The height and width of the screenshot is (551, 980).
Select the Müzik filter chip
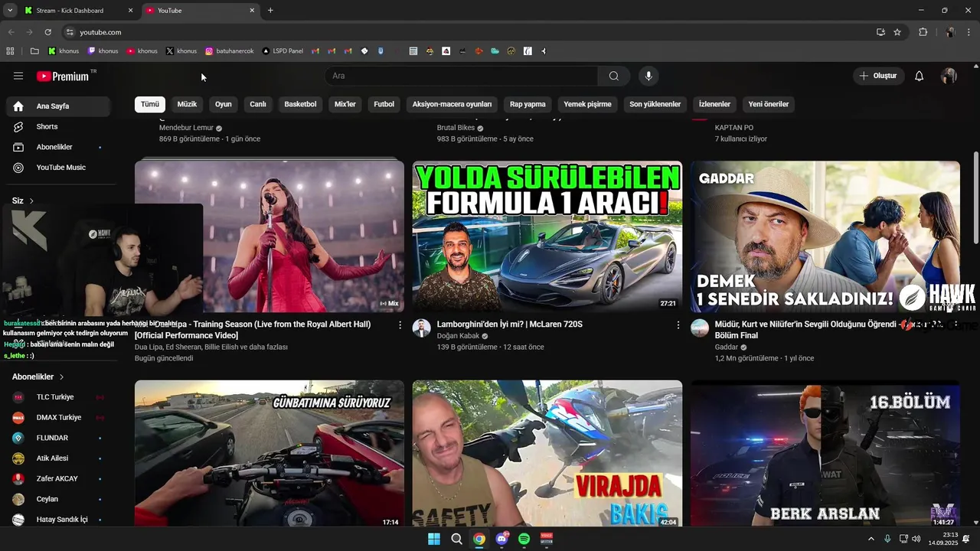188,104
